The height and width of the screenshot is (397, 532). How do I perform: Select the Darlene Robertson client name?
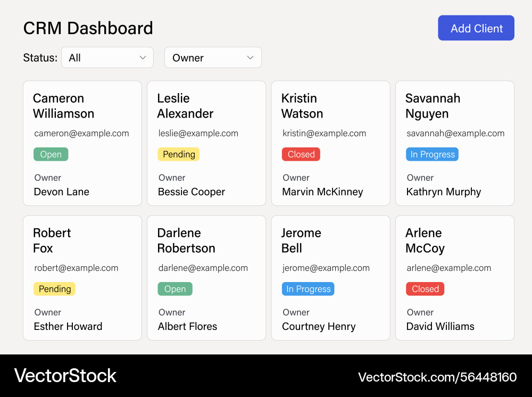186,241
